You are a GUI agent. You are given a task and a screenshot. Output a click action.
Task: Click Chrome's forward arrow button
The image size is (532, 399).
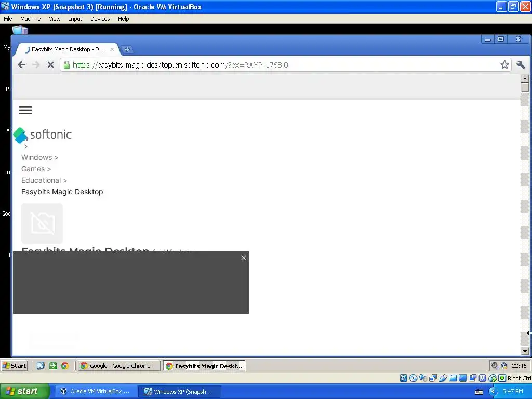click(36, 65)
